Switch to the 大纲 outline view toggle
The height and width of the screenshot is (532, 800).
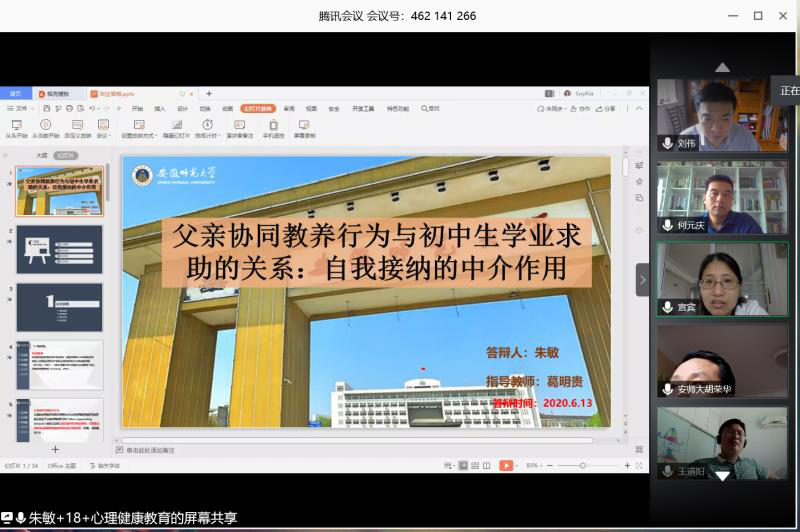point(41,156)
